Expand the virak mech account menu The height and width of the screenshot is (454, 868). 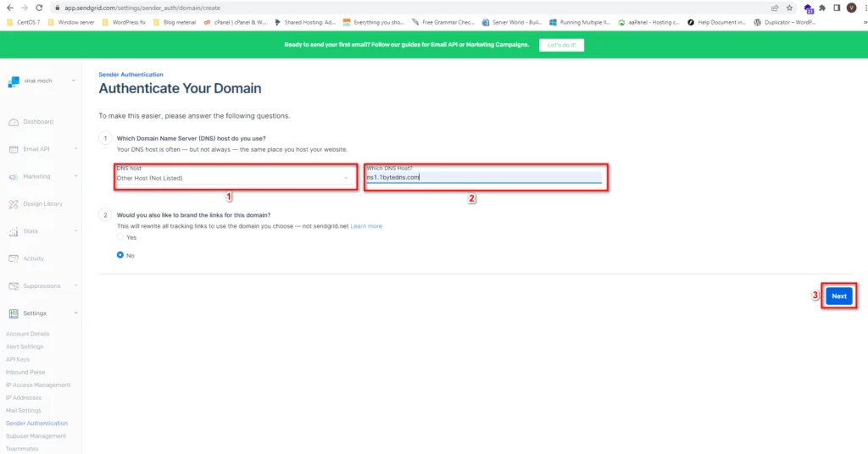74,80
